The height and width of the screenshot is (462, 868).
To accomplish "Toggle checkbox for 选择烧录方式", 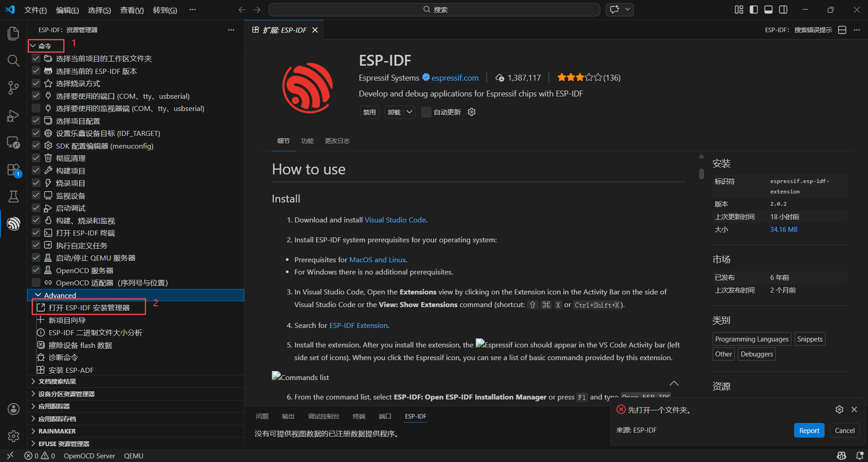I will pyautogui.click(x=36, y=83).
